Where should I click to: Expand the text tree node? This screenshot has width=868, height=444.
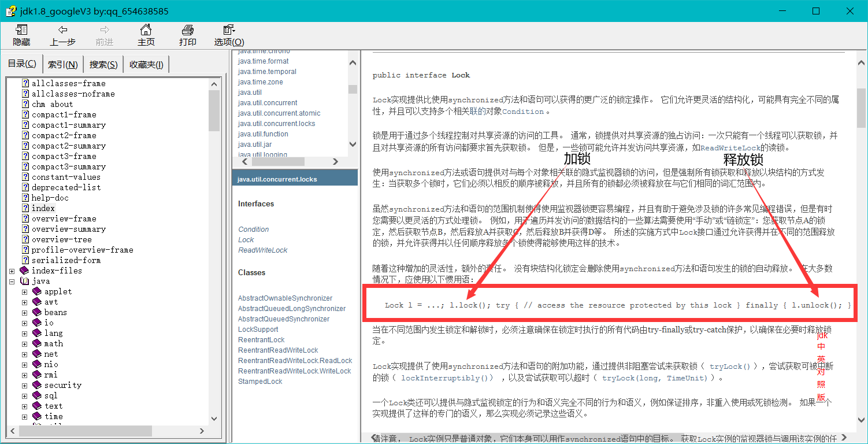tap(24, 406)
